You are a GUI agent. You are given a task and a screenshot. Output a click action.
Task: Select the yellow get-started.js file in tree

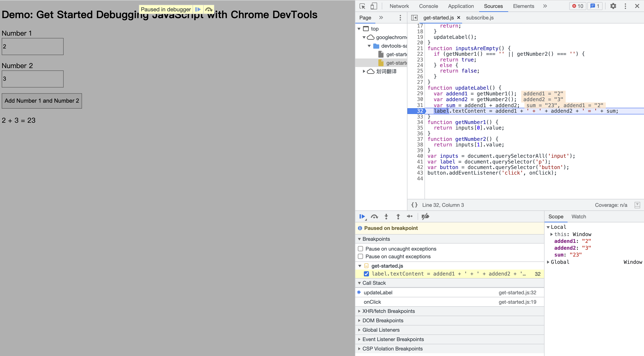pyautogui.click(x=392, y=63)
